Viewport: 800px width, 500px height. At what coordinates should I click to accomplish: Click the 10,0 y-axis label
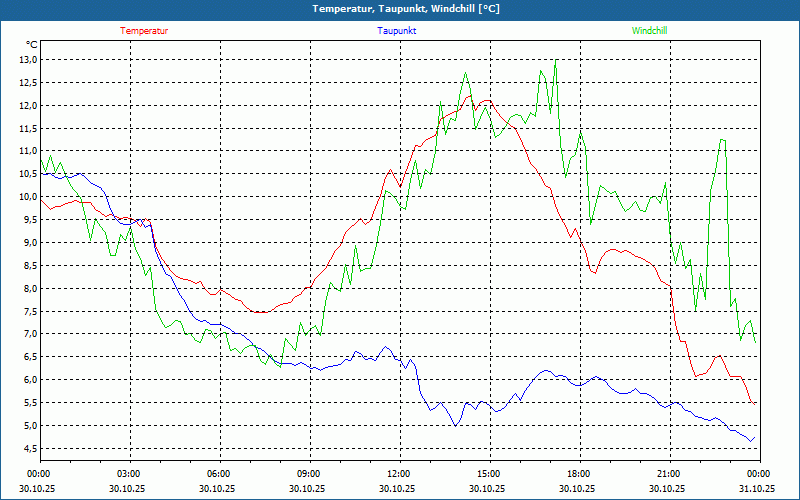[x=27, y=197]
